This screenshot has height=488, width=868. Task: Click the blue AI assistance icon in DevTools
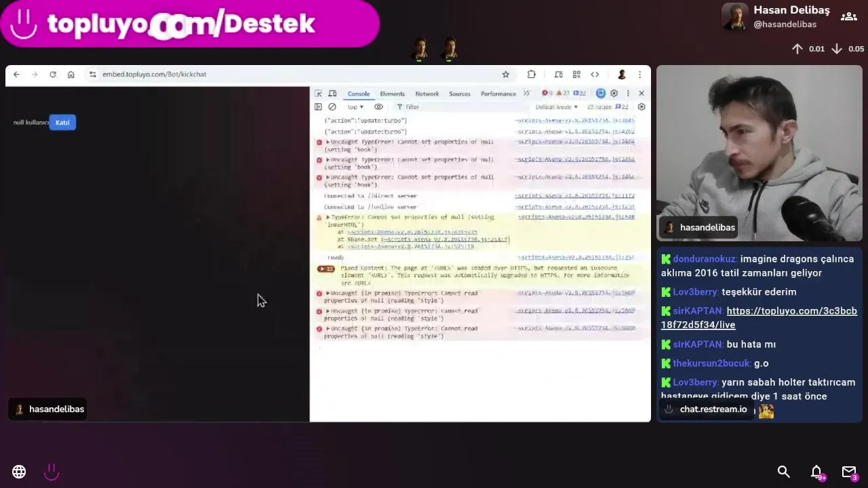pos(600,94)
